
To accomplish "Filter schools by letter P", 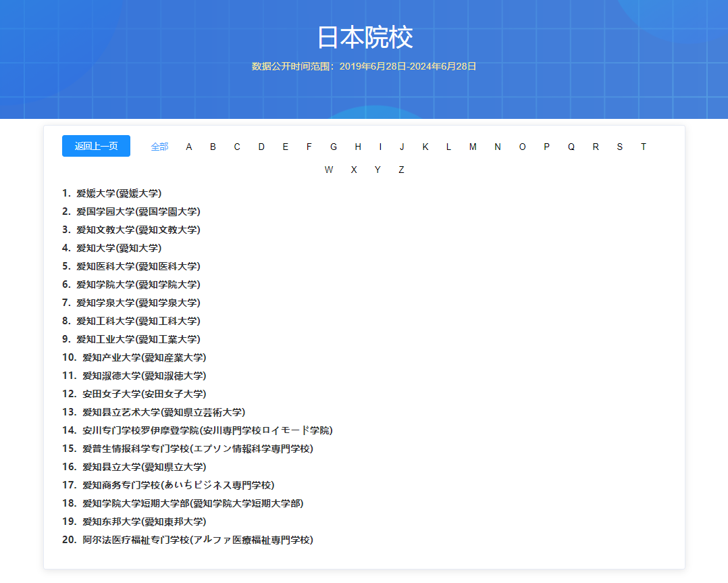I will [547, 147].
